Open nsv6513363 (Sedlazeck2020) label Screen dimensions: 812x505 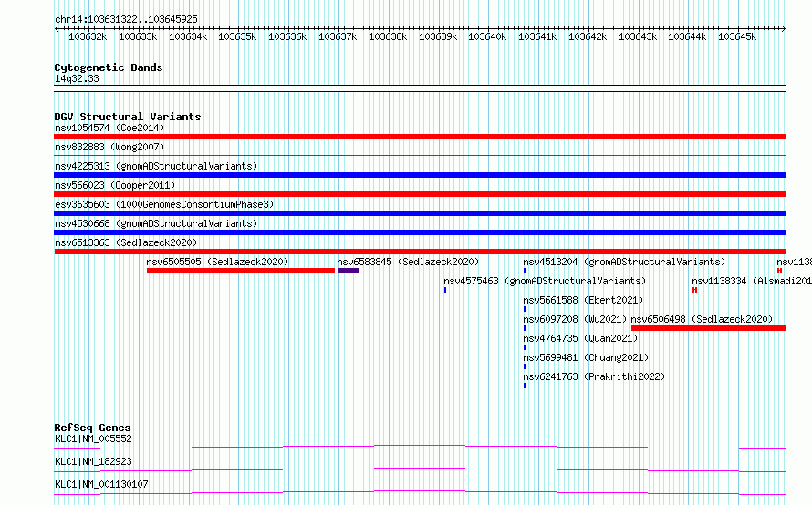(x=126, y=242)
